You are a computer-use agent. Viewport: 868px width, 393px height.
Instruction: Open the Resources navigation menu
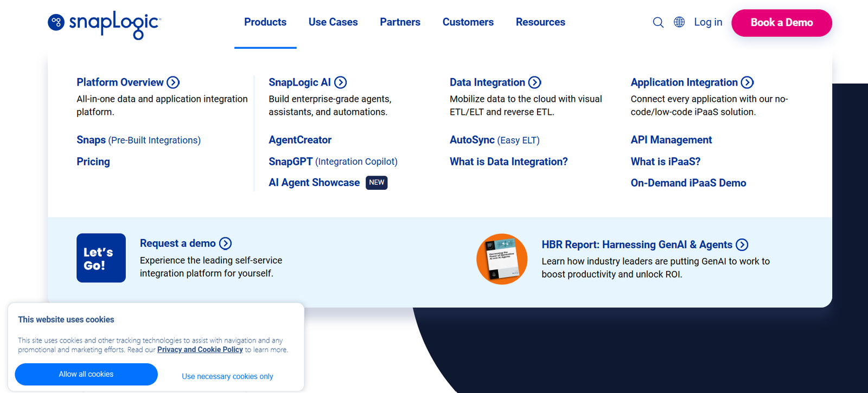(540, 22)
